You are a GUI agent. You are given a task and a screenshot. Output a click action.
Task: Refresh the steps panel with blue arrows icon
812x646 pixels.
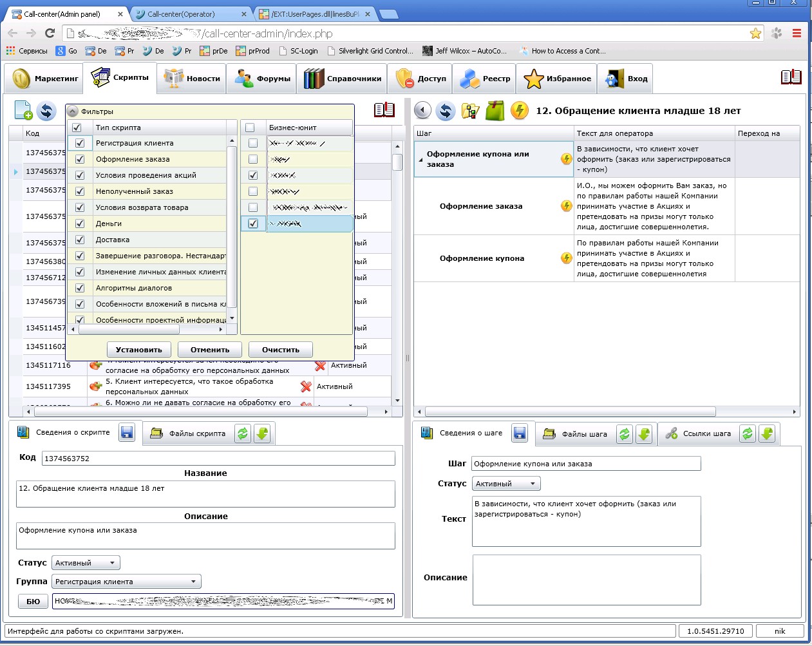(x=446, y=111)
